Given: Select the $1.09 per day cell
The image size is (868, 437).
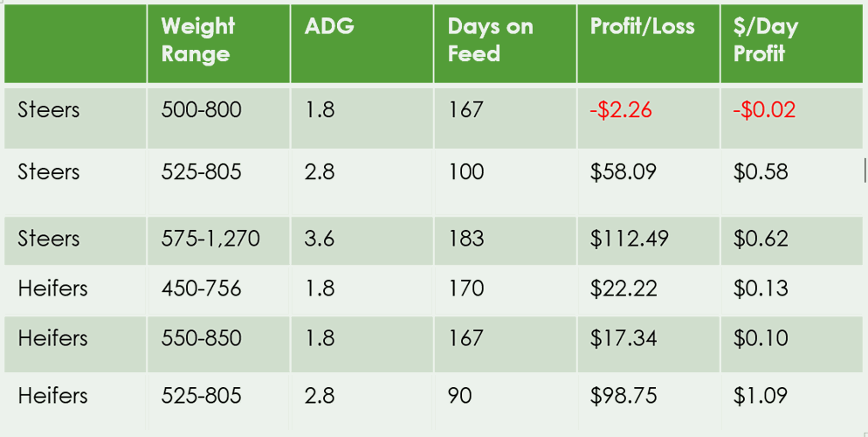Looking at the screenshot, I should [x=760, y=395].
